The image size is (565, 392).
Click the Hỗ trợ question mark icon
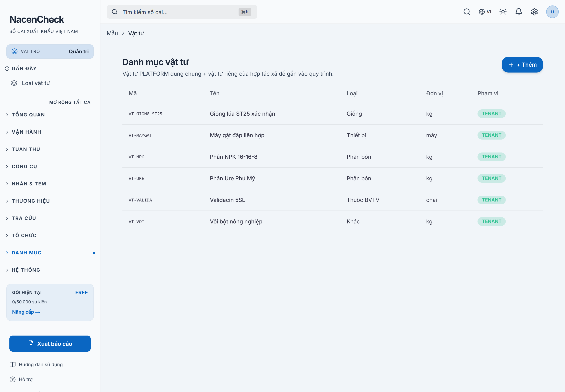click(x=13, y=379)
